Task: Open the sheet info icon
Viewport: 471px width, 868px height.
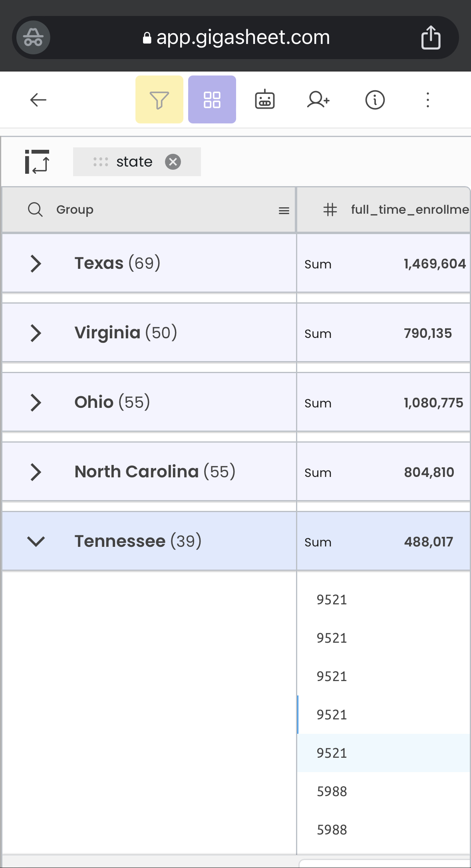Action: click(375, 100)
